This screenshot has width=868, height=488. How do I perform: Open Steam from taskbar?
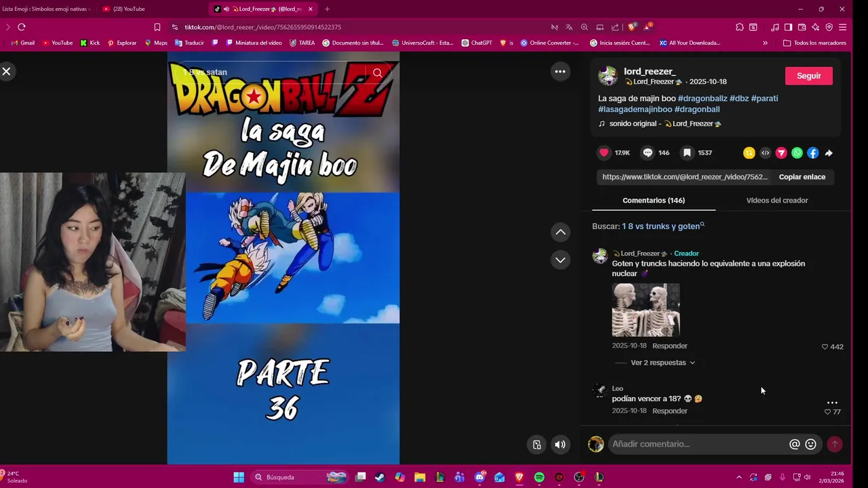[x=380, y=477]
